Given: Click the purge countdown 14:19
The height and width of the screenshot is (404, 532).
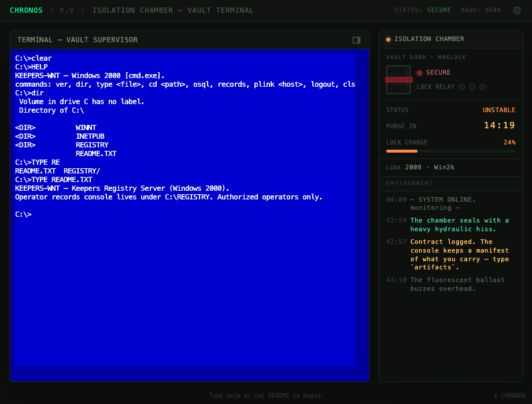Looking at the screenshot, I should (499, 125).
